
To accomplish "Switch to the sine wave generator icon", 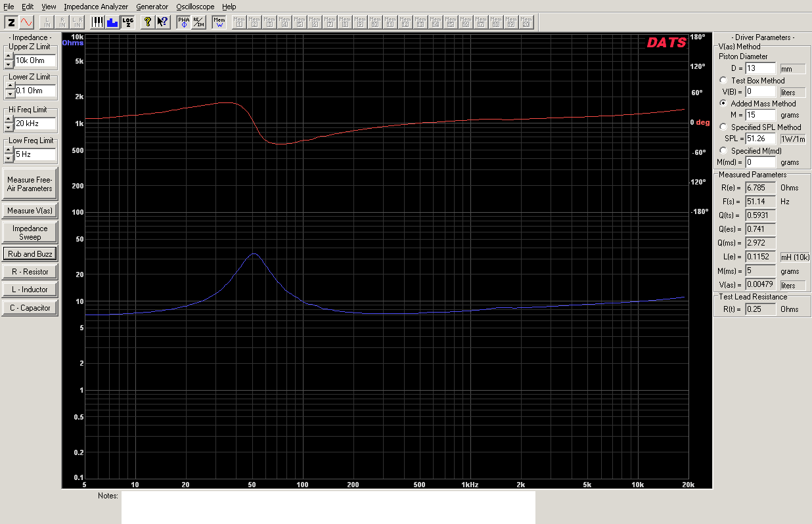I will click(x=26, y=22).
